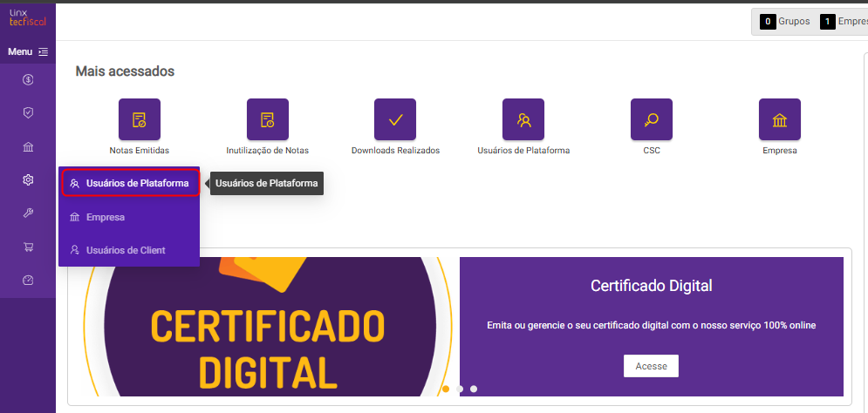
Task: Select the first orange carousel dot
Action: [446, 389]
